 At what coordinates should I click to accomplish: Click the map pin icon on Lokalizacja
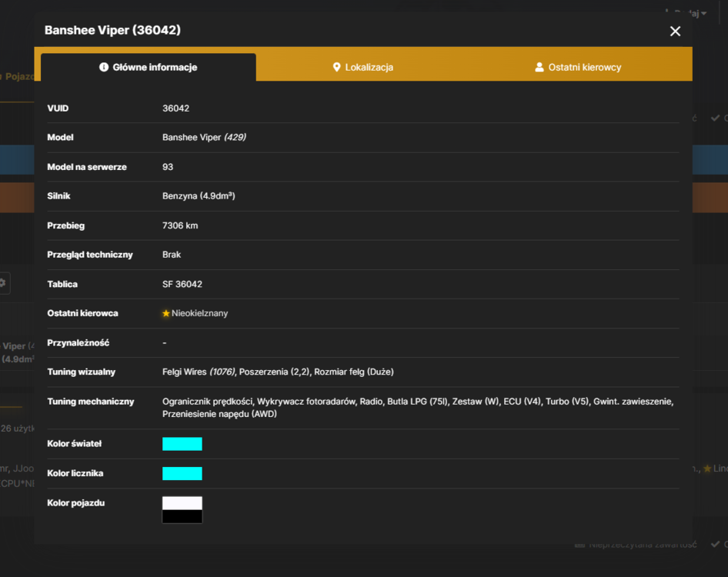click(x=336, y=67)
